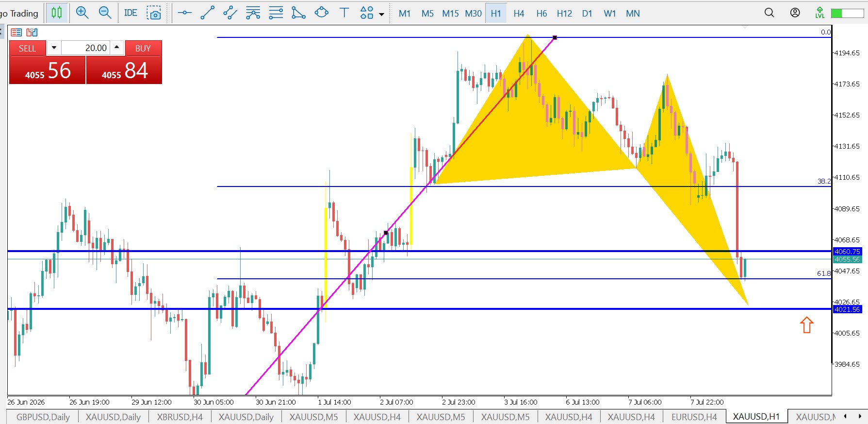
Task: Select the equidistant channel tool
Action: (230, 13)
